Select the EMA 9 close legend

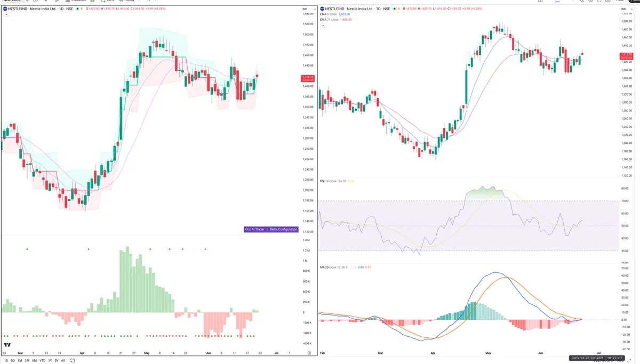point(328,14)
